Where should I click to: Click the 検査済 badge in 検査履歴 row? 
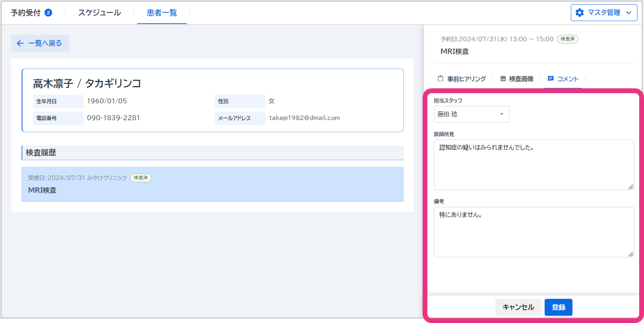(x=141, y=178)
